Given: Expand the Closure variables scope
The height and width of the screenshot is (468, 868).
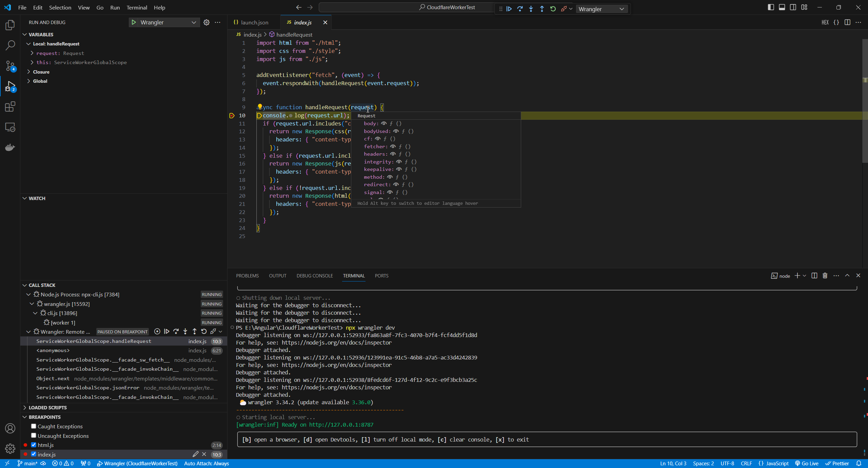Looking at the screenshot, I should point(41,72).
